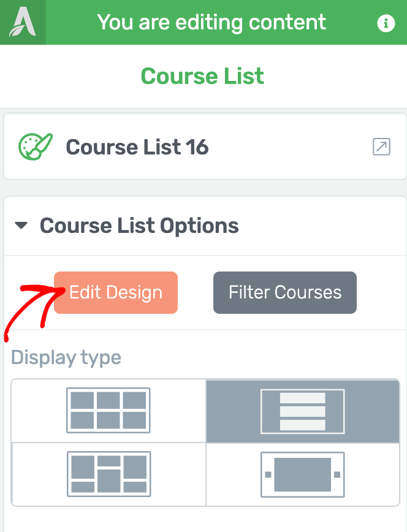Collapse the Course List Options triangle
The image size is (407, 532).
(21, 226)
